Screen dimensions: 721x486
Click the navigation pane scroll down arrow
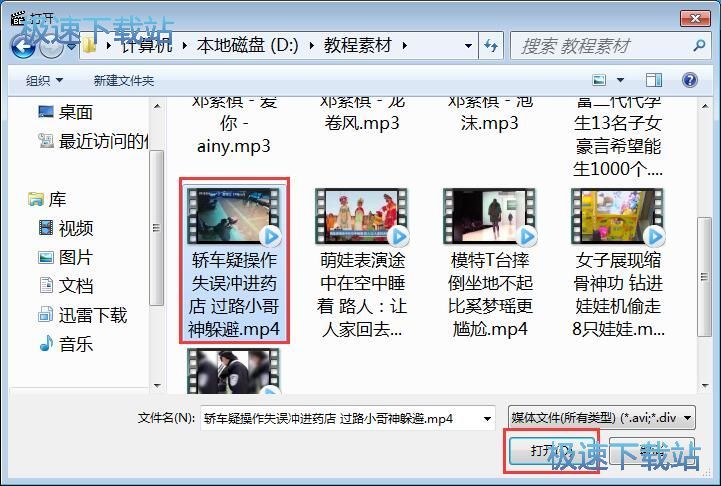[157, 386]
